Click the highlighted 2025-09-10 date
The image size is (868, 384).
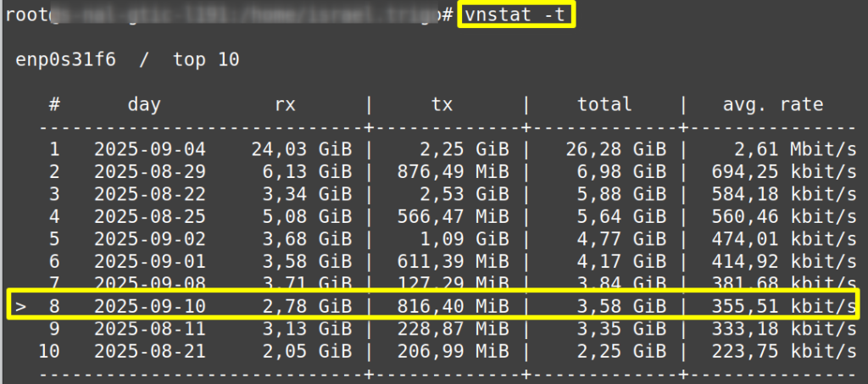coord(150,304)
